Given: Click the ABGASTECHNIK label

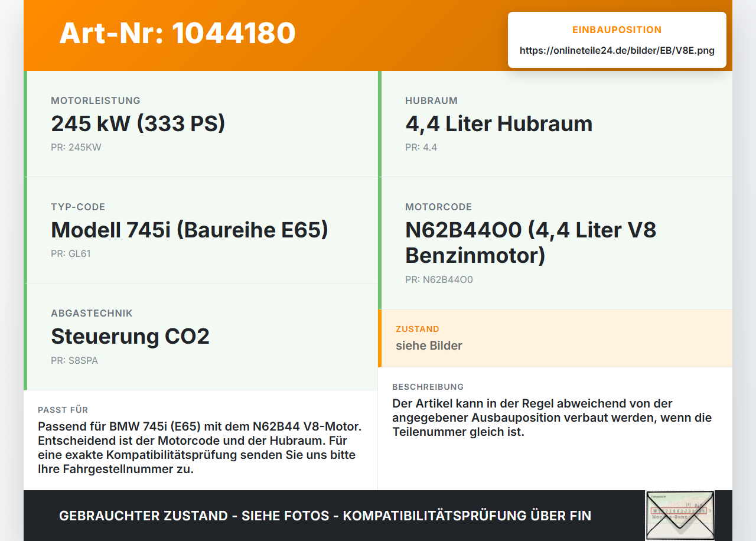Looking at the screenshot, I should [92, 313].
